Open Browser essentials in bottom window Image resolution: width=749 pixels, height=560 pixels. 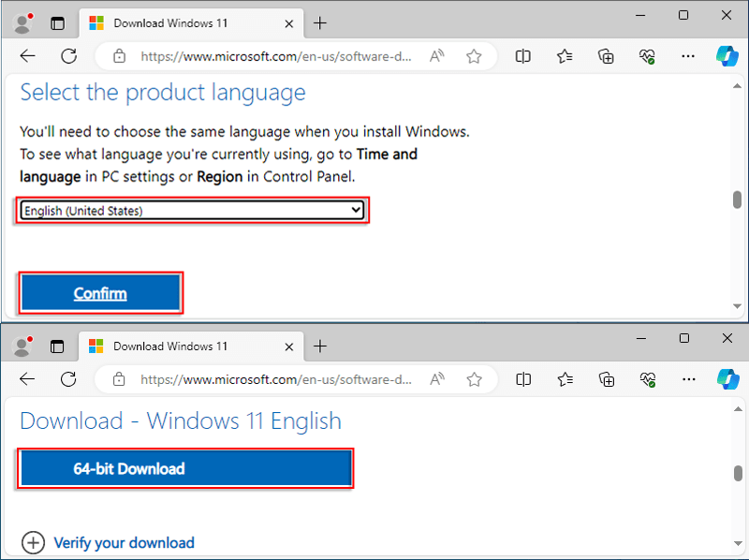pyautogui.click(x=648, y=379)
